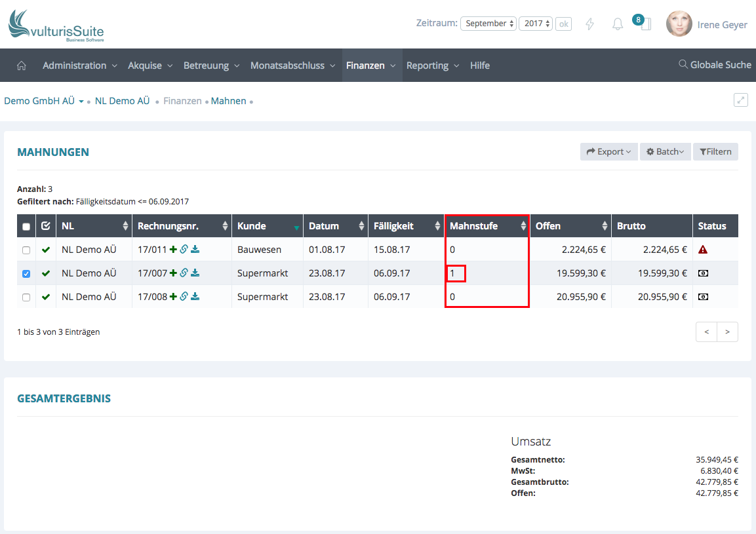Click the Mahnen breadcrumb link
Image resolution: width=756 pixels, height=534 pixels.
coord(229,101)
